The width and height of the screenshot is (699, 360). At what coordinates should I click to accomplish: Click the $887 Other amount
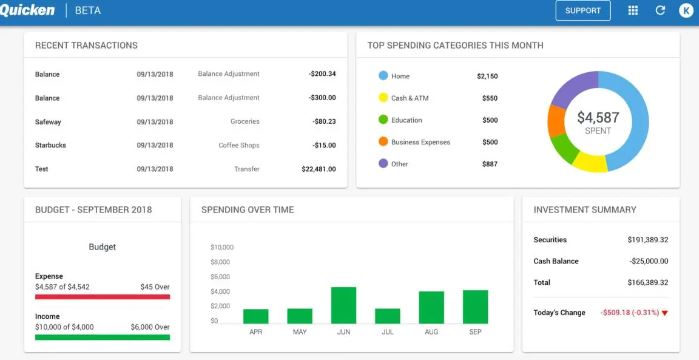[490, 164]
